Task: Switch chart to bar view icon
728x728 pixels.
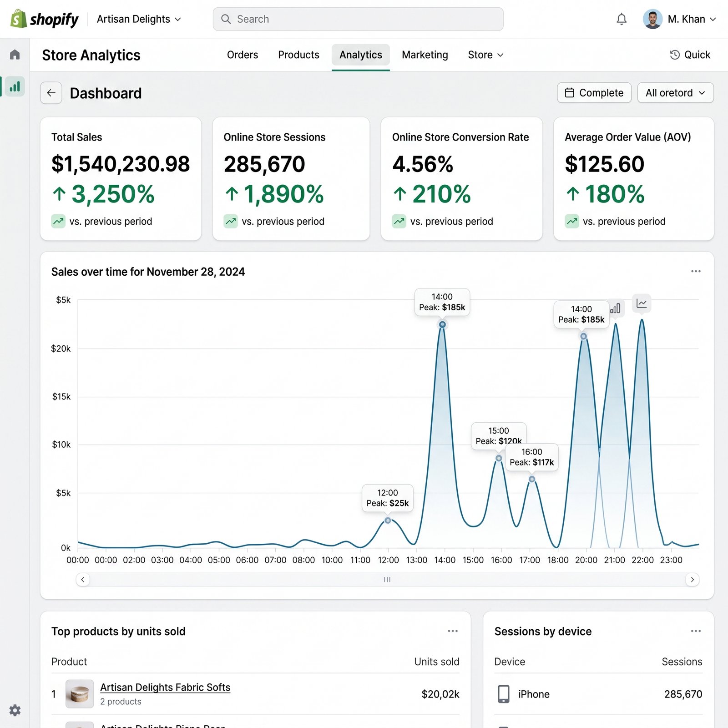Action: [615, 308]
